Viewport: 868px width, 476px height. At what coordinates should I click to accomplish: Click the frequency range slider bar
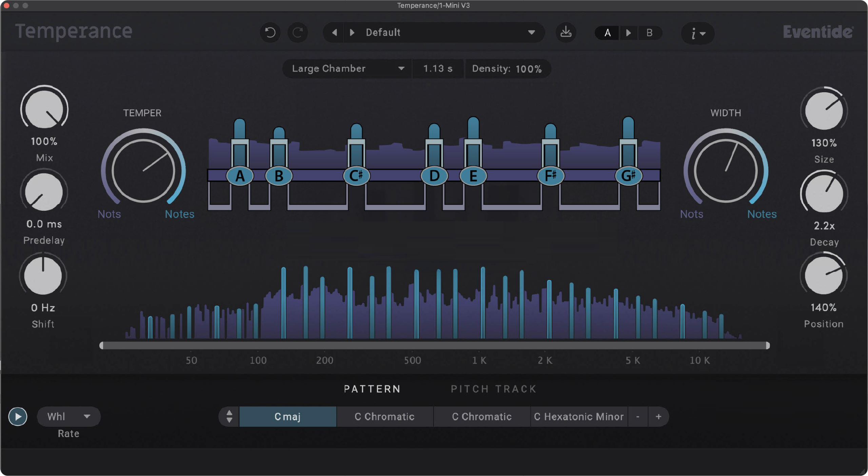point(434,345)
